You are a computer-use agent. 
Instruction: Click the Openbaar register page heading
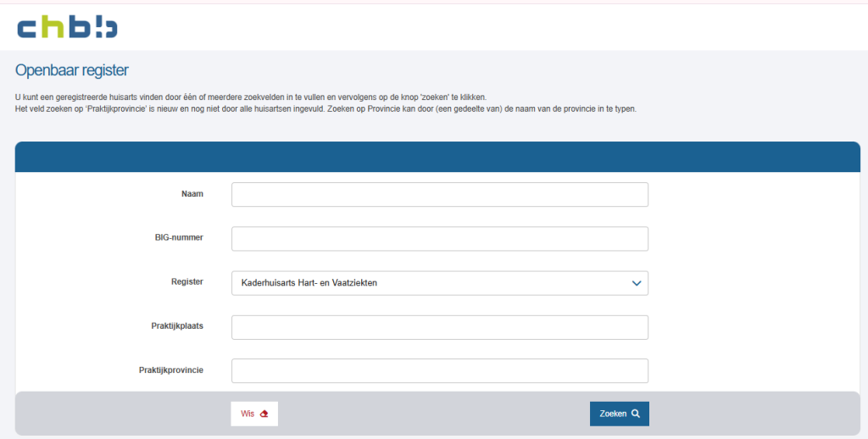(x=72, y=70)
